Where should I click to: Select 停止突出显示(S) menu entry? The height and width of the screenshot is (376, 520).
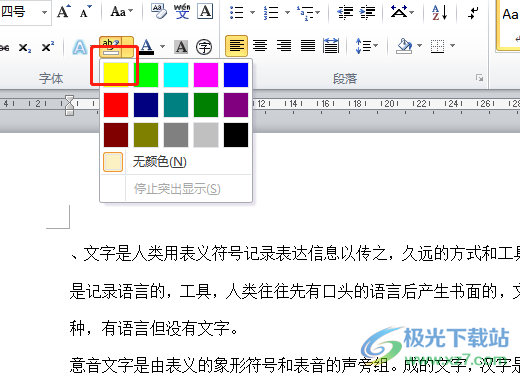(x=176, y=189)
